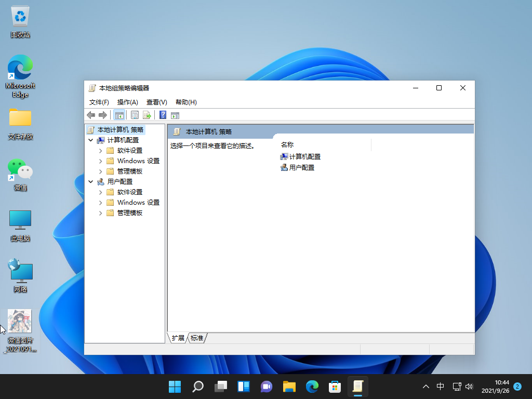The height and width of the screenshot is (399, 532).
Task: Switch to the 标准 tab
Action: [196, 338]
